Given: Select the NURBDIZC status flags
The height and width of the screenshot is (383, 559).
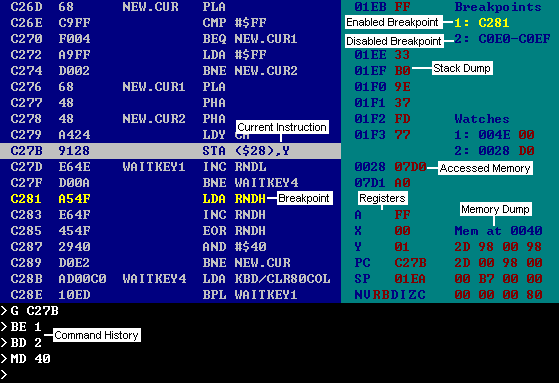Looking at the screenshot, I should (x=390, y=295).
